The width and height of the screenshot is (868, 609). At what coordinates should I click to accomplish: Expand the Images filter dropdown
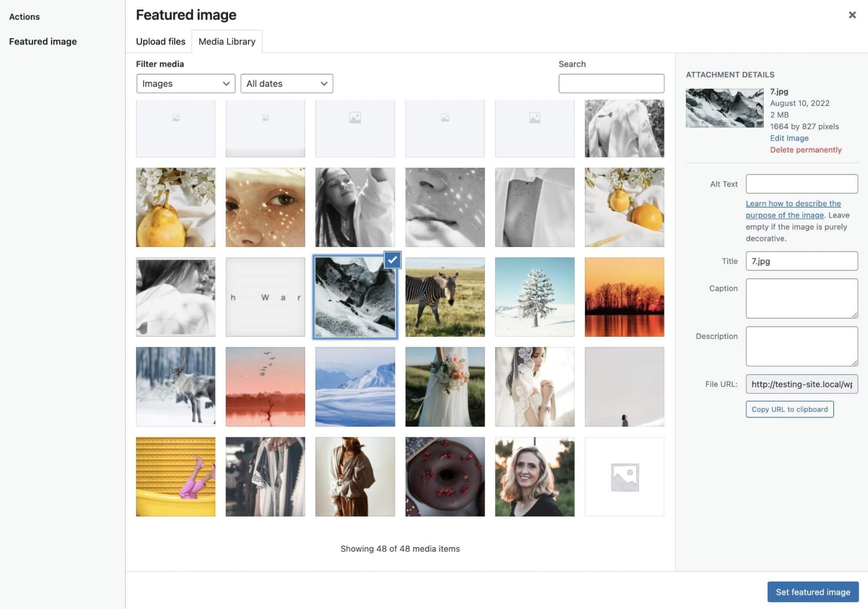[185, 83]
